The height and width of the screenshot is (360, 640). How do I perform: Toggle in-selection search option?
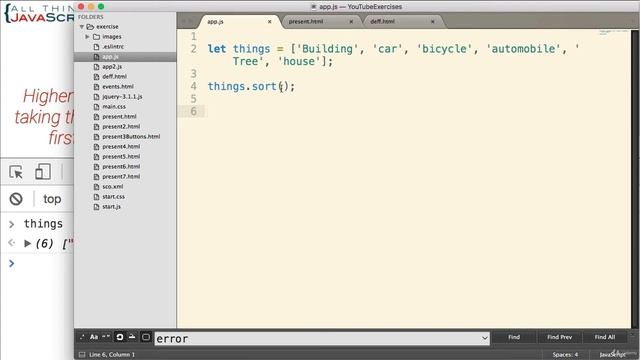(132, 337)
